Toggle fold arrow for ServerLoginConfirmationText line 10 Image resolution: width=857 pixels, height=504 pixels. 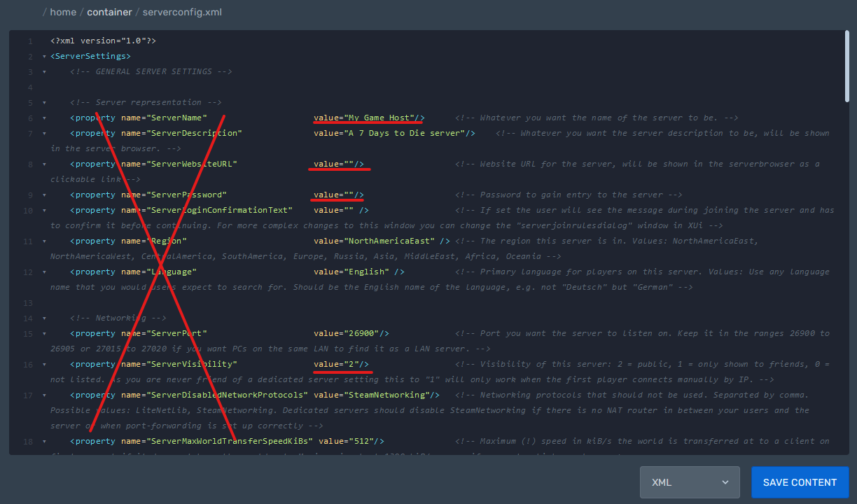pos(44,211)
